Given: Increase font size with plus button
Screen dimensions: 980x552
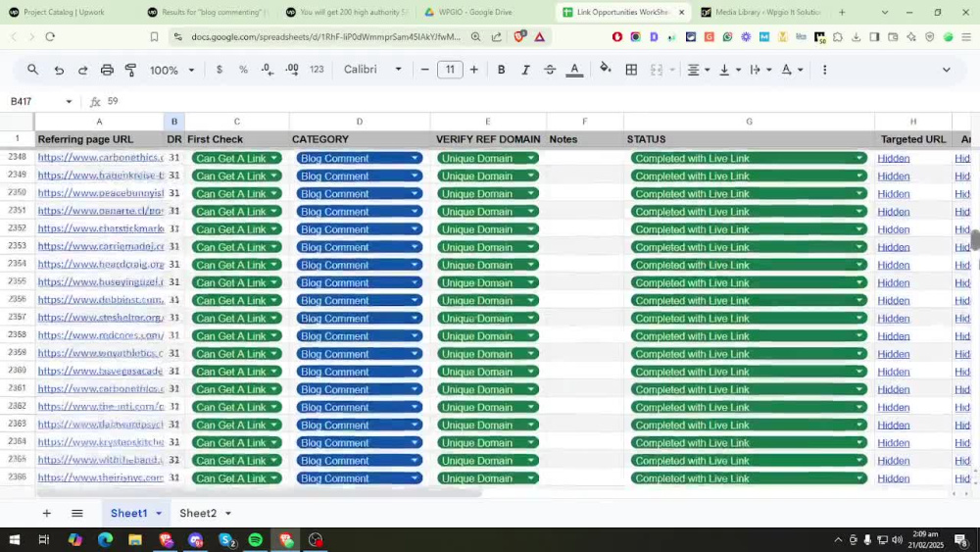Looking at the screenshot, I should click(x=473, y=70).
